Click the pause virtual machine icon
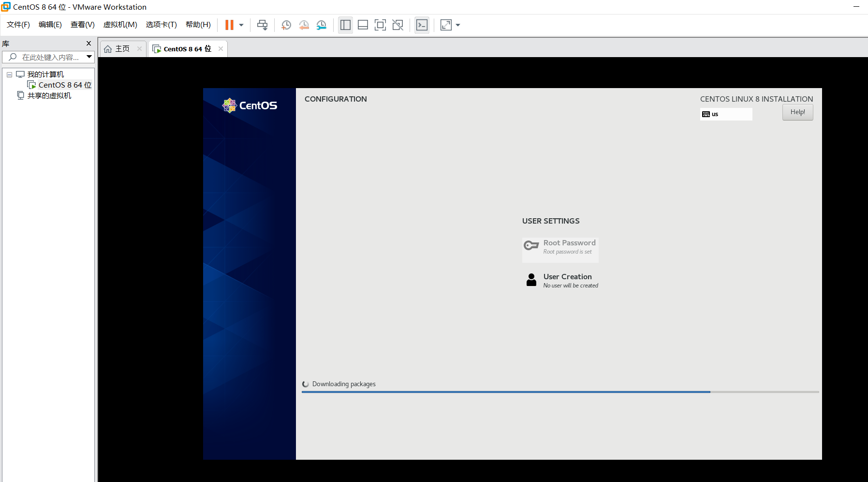The width and height of the screenshot is (868, 482). tap(229, 25)
